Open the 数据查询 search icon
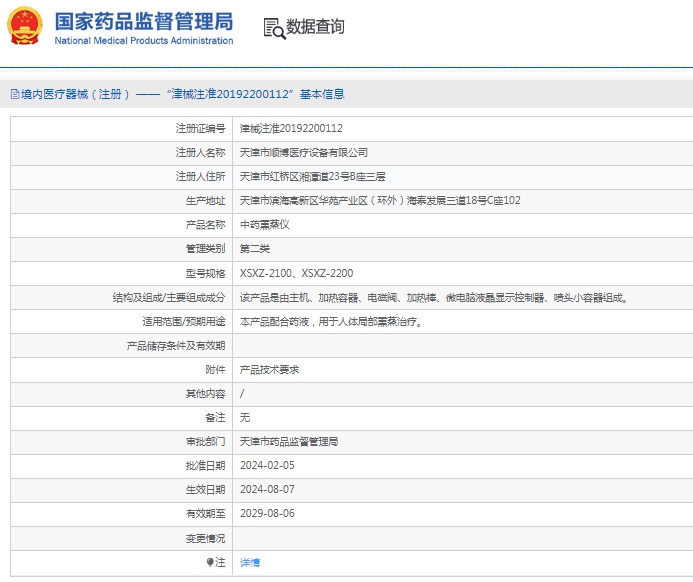The height and width of the screenshot is (582, 693). pyautogui.click(x=274, y=28)
